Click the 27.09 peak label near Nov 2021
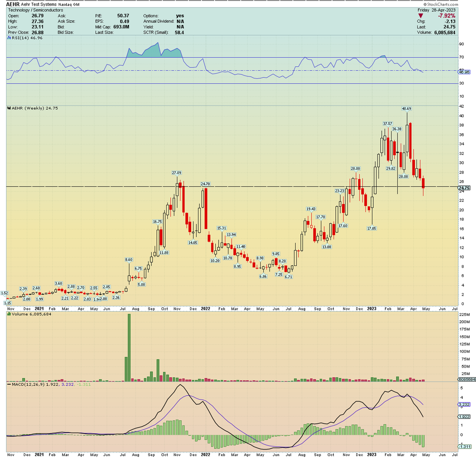Image resolution: width=476 pixels, height=458 pixels. coord(177,173)
